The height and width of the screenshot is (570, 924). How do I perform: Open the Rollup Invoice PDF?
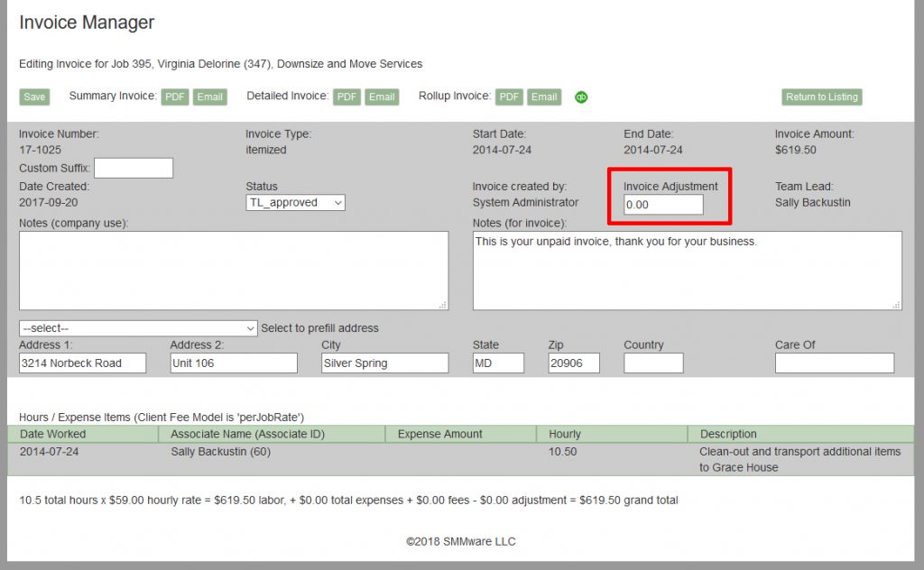[x=508, y=97]
